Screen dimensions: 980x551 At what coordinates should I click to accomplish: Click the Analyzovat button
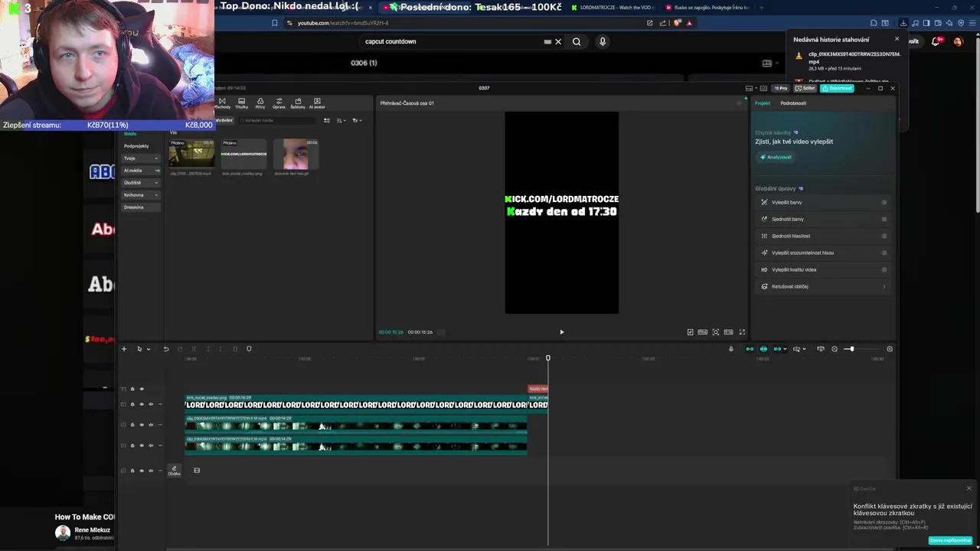click(776, 157)
